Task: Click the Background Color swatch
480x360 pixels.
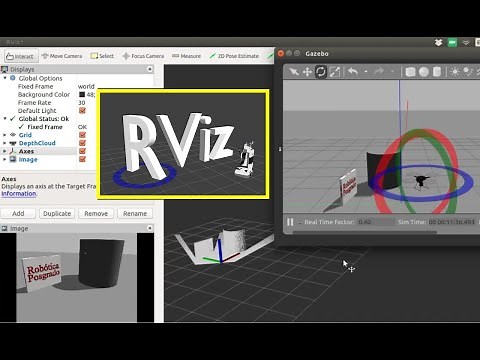Action: coord(82,94)
